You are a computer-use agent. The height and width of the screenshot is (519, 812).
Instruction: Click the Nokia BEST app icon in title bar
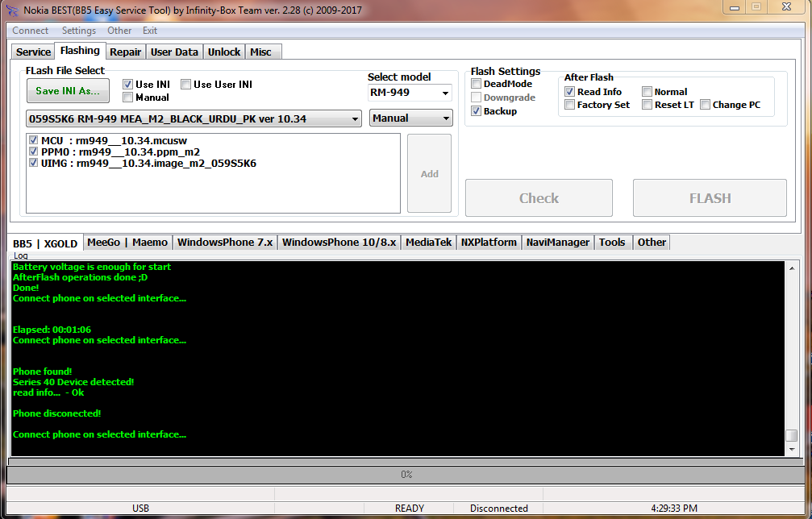[x=12, y=10]
